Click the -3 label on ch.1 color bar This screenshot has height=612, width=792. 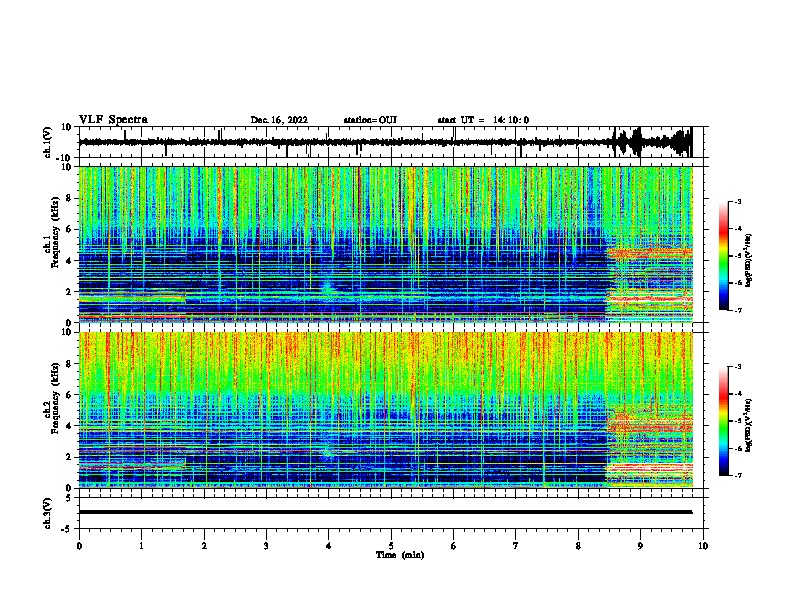738,201
